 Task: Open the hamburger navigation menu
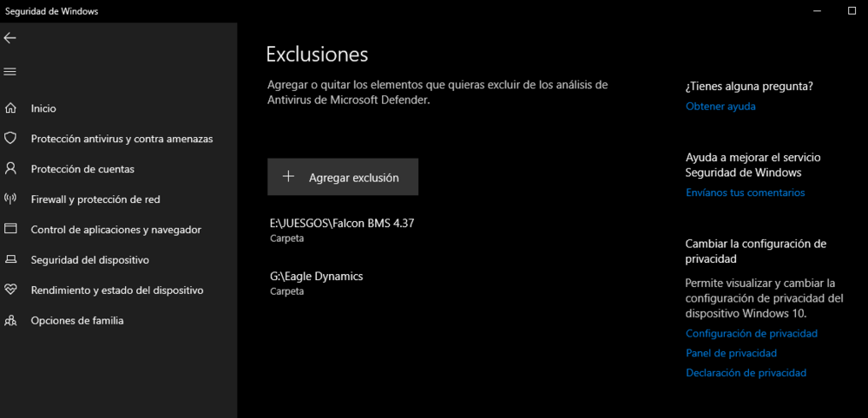pos(10,72)
